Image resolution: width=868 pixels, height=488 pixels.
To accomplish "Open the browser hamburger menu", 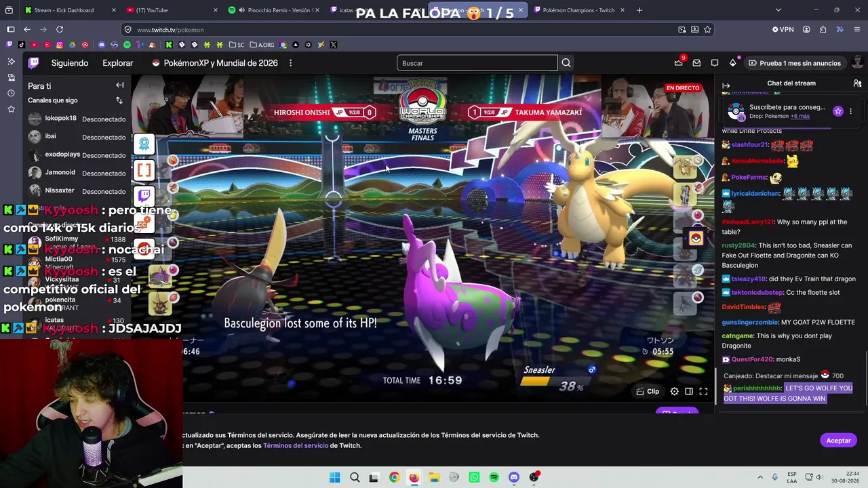I will [857, 30].
